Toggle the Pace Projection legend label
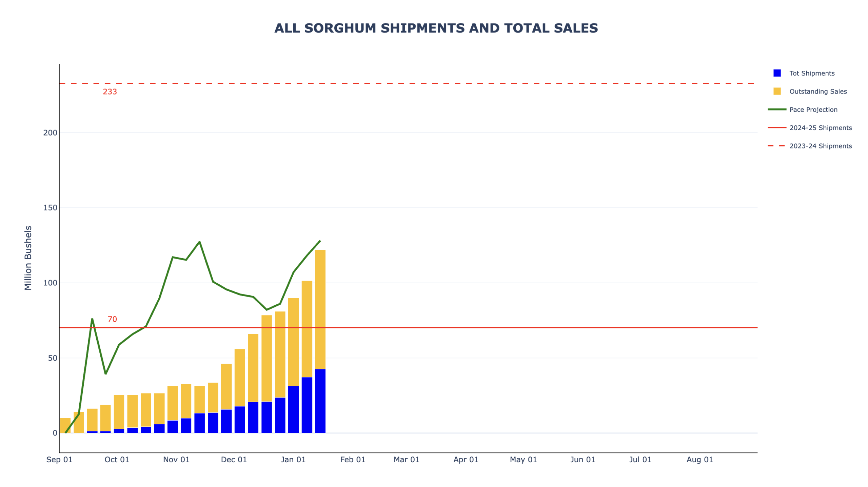 point(813,109)
